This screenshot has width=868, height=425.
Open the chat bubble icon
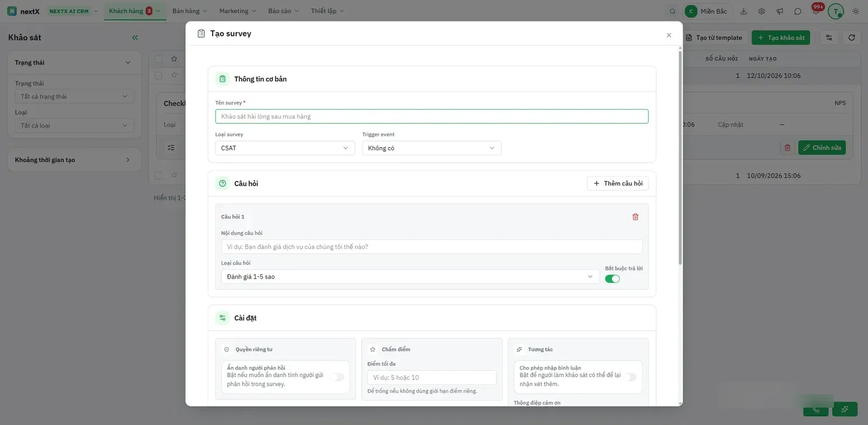click(x=798, y=11)
